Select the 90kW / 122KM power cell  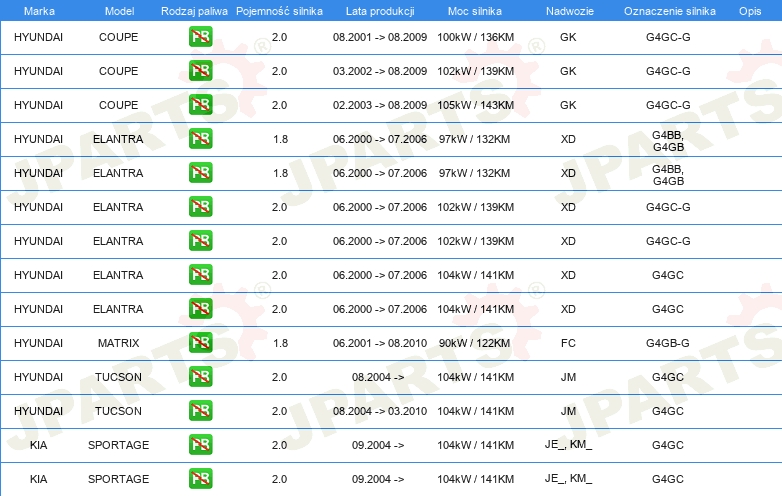click(475, 343)
